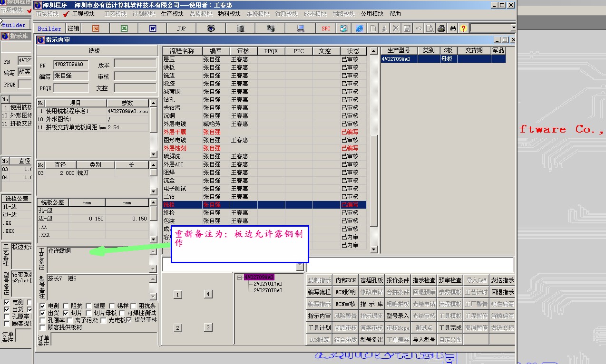Screen dimensions: 606x364
Task: Click the teal refresh book icon
Action: pos(343,29)
